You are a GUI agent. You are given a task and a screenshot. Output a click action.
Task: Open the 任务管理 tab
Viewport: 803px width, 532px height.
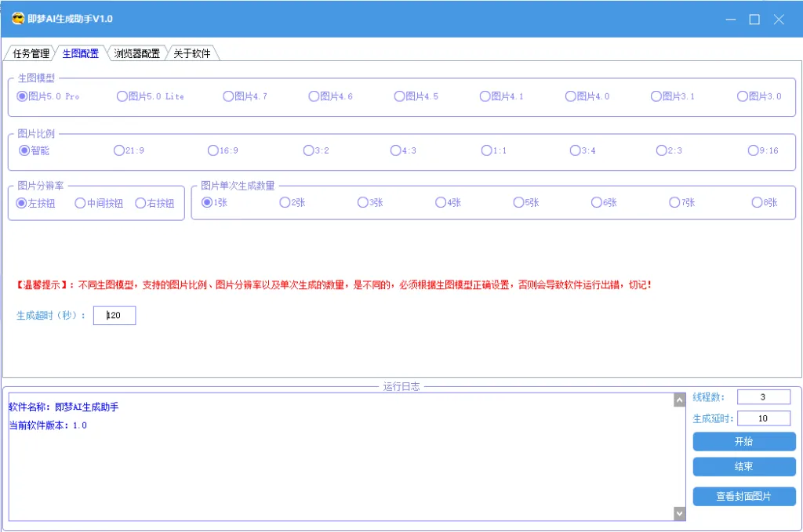pyautogui.click(x=31, y=53)
